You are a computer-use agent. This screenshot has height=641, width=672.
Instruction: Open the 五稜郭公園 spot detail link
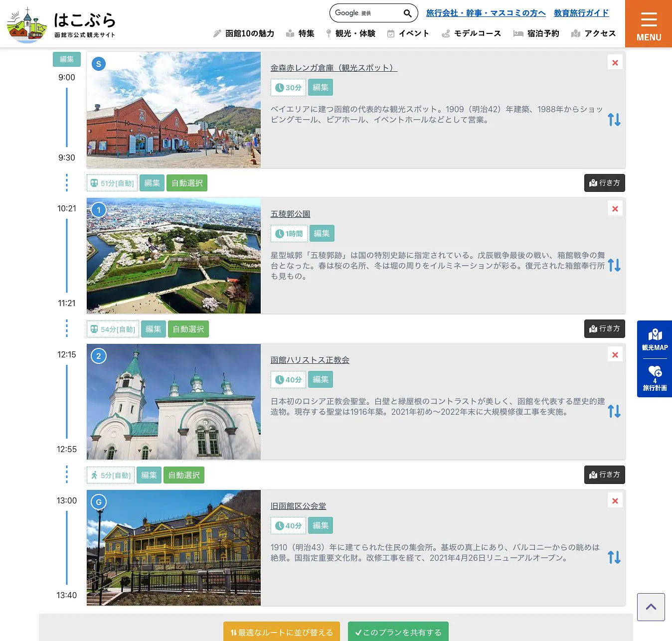pos(290,213)
